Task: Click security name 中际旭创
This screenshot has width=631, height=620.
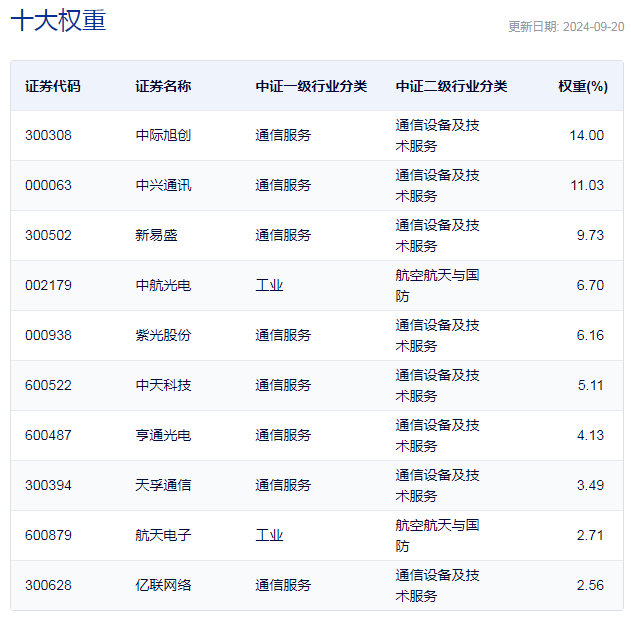Action: point(163,135)
